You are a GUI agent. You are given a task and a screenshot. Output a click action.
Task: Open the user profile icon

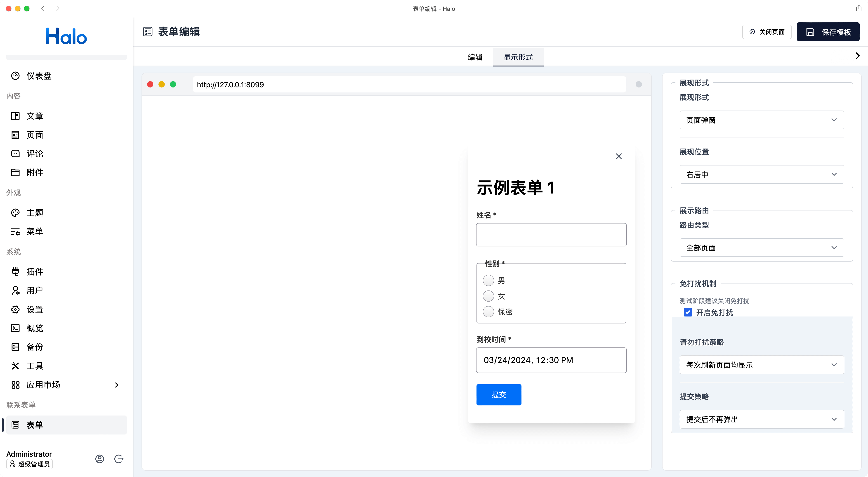click(99, 459)
